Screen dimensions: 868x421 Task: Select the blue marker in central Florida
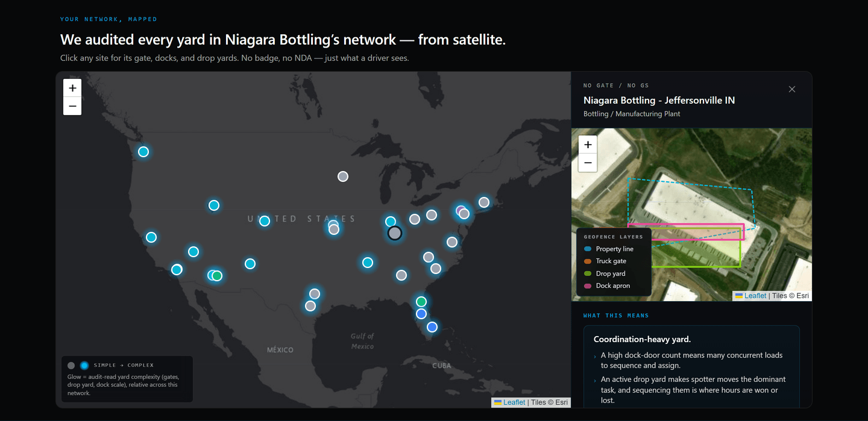point(421,314)
